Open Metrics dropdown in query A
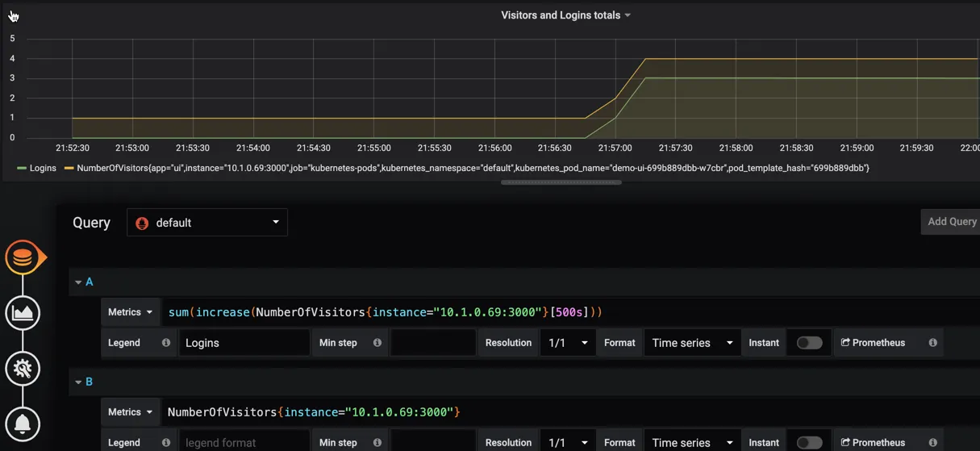Viewport: 980px width, 451px height. (130, 312)
